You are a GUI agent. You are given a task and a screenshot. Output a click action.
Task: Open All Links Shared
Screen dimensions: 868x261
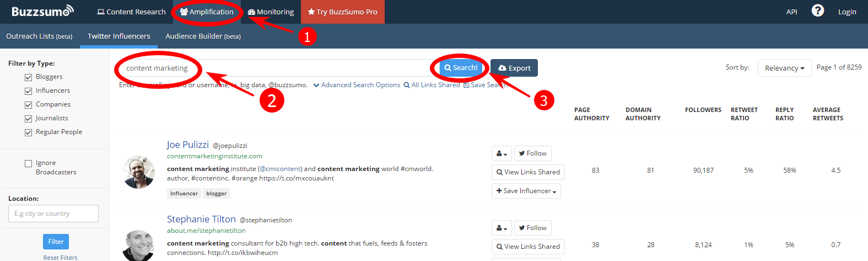tap(432, 85)
